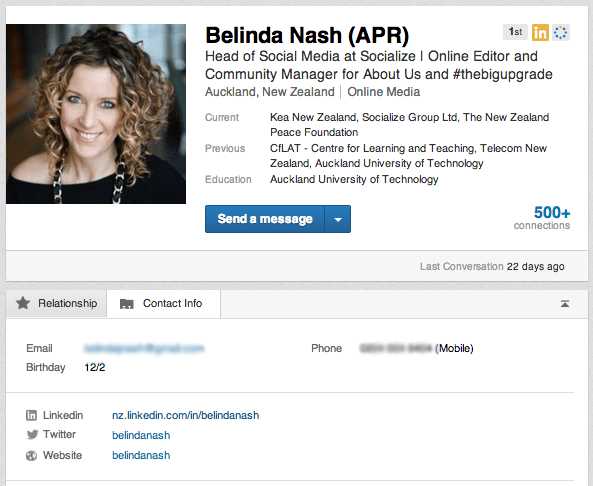The height and width of the screenshot is (486, 593).
Task: Click Belinda Nash's profile photo
Action: click(96, 114)
